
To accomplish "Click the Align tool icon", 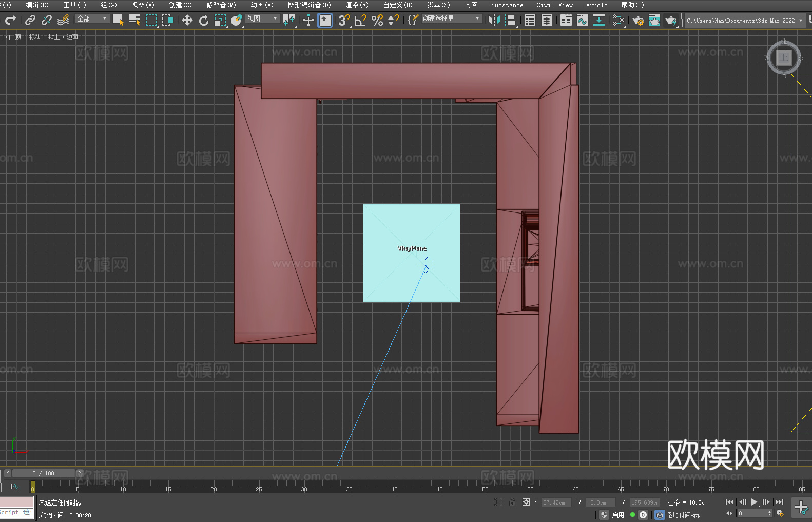I will tap(511, 20).
